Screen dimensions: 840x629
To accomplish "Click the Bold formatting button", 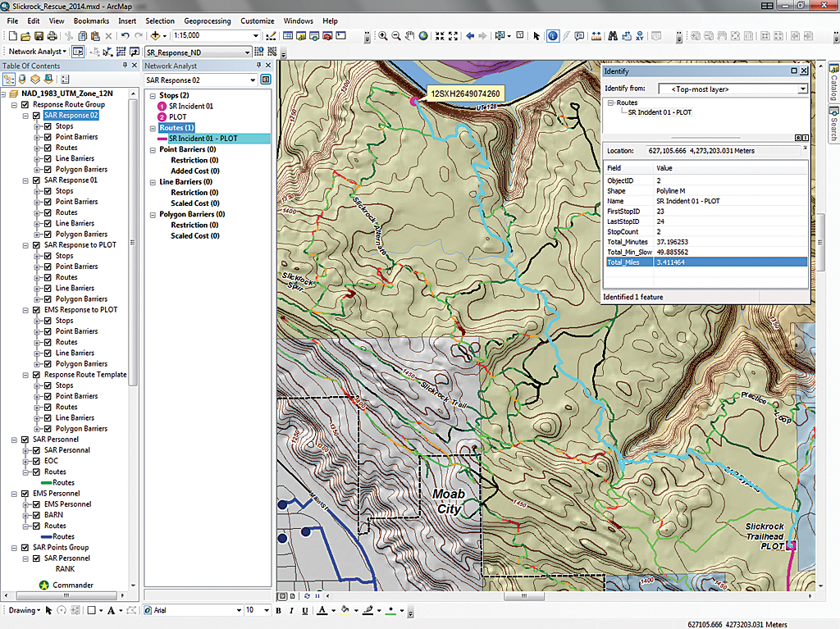I will coord(278,610).
